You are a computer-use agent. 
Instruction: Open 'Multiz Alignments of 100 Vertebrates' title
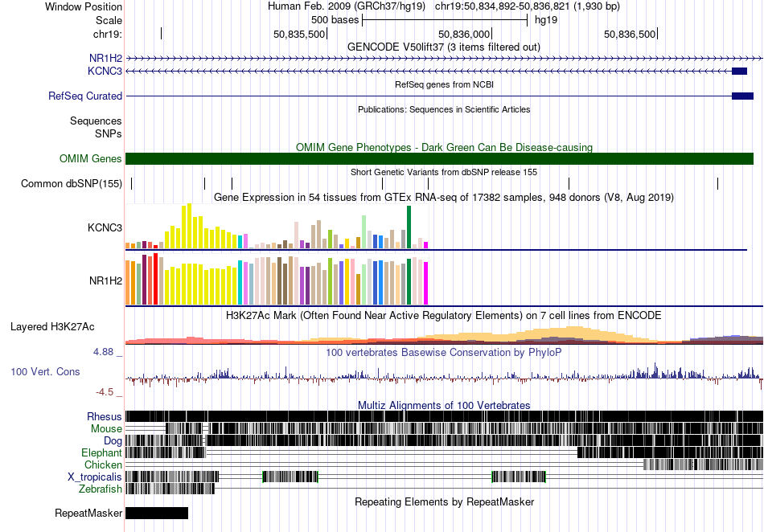pos(444,406)
